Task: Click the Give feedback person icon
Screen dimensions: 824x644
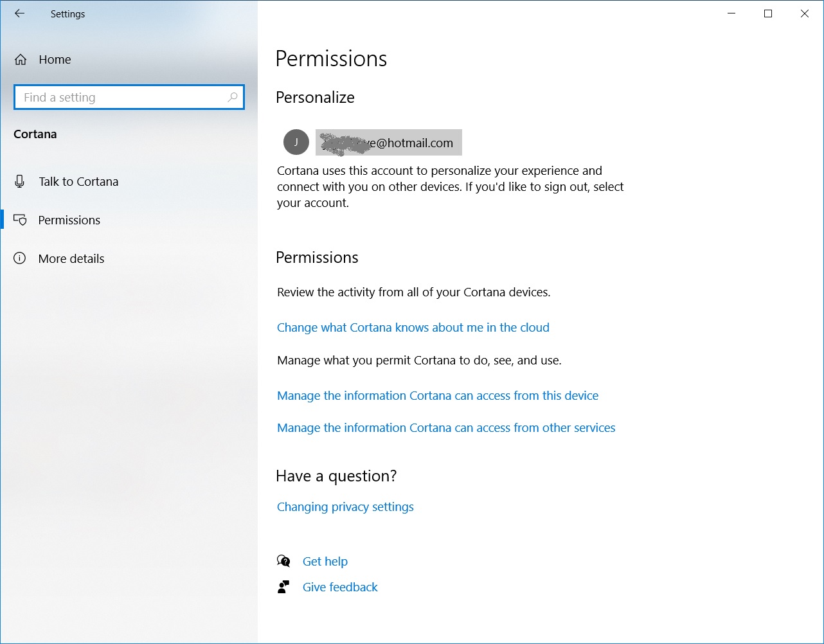Action: pos(283,587)
